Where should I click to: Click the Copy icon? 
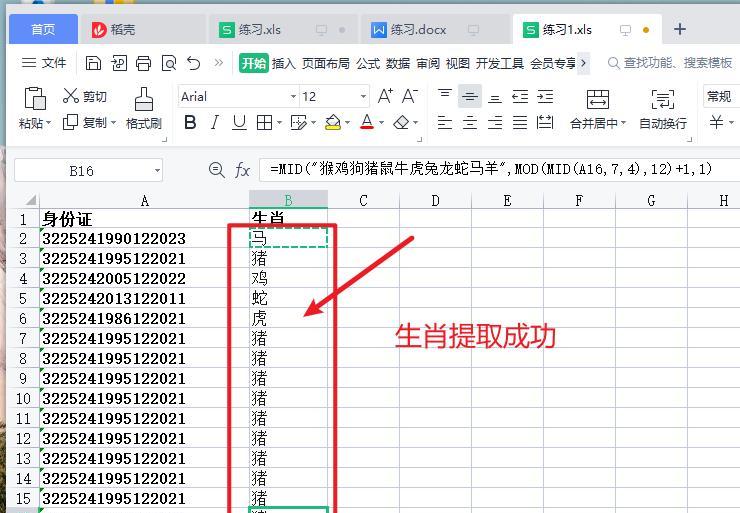pos(70,122)
